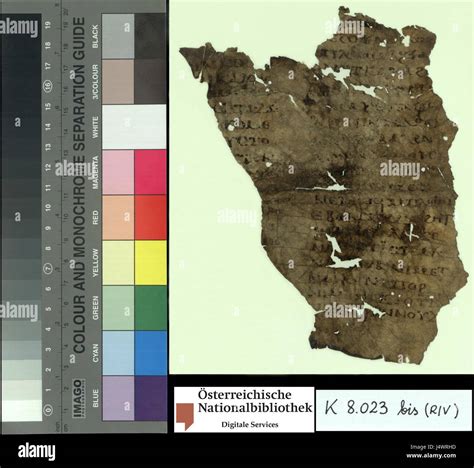The image size is (474, 468).
Task: Pick the saturated cyan blue swatch
Action: click(151, 353)
